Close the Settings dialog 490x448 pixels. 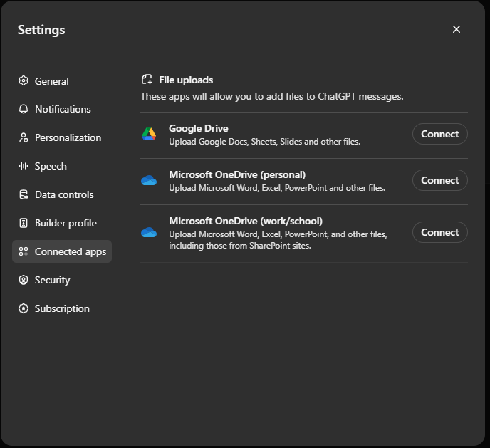tap(457, 29)
